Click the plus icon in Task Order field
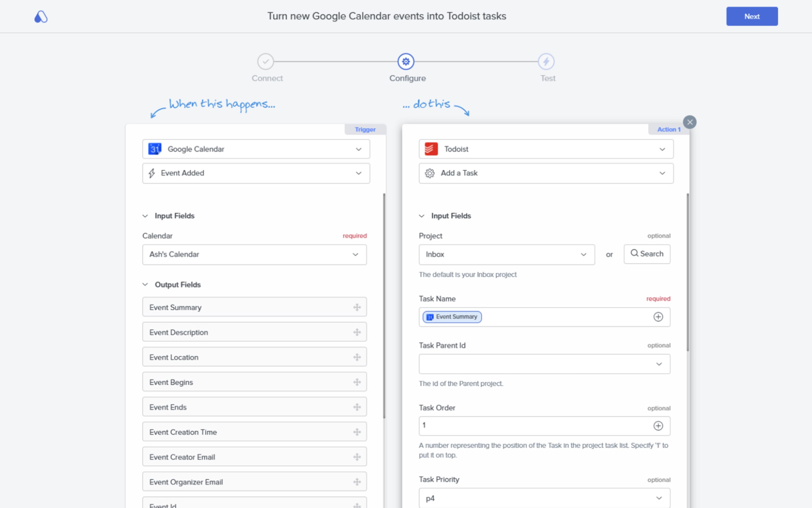Image resolution: width=812 pixels, height=508 pixels. (658, 426)
